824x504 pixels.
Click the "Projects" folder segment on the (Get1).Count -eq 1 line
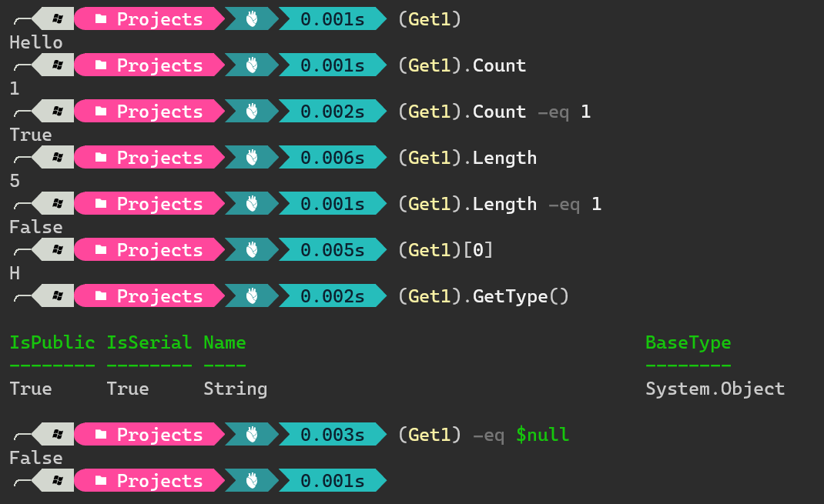(149, 112)
